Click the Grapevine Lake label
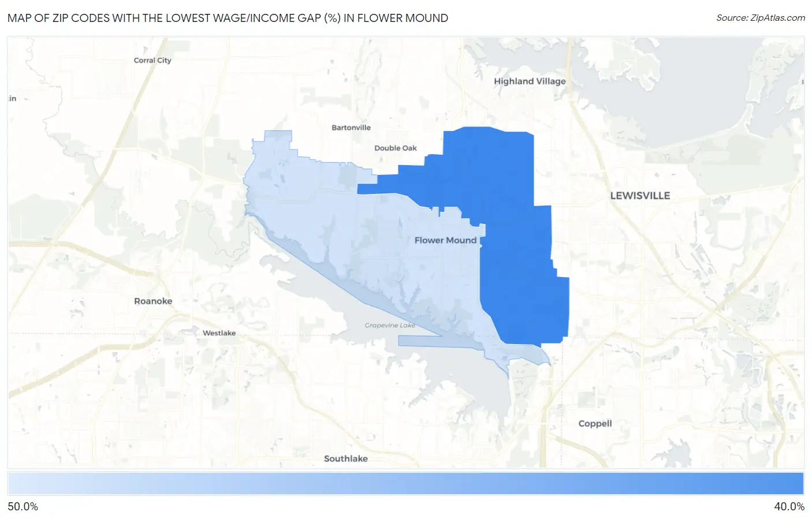Viewport: 812px width, 519px height. pyautogui.click(x=390, y=326)
